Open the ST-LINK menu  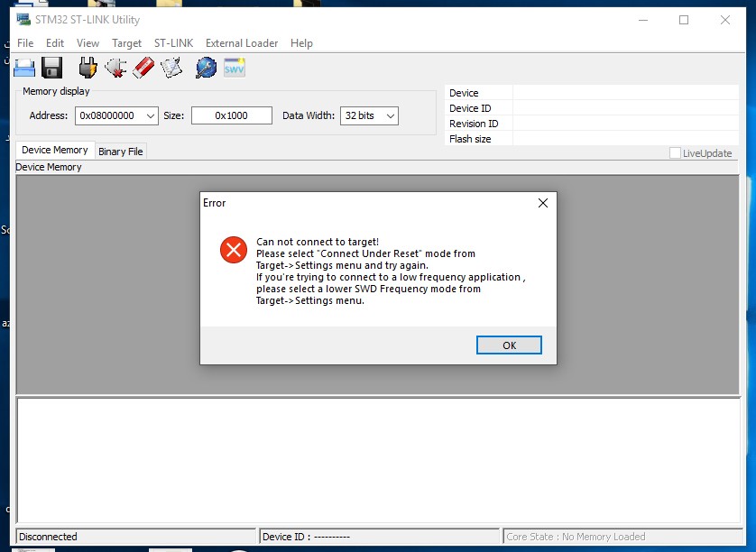click(x=173, y=43)
